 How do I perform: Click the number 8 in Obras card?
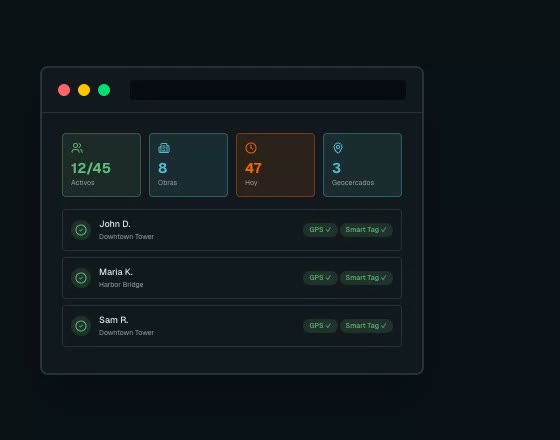[x=162, y=168]
